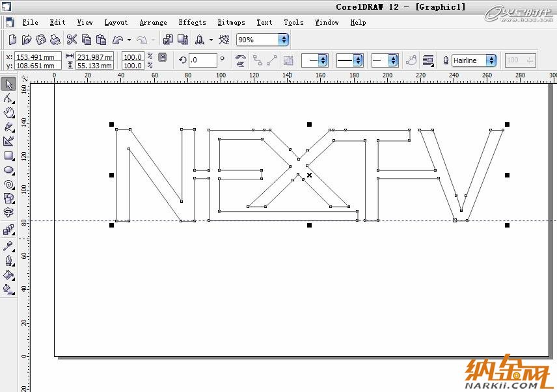Select the Hand pan tool
This screenshot has width=557, height=392.
8,112
